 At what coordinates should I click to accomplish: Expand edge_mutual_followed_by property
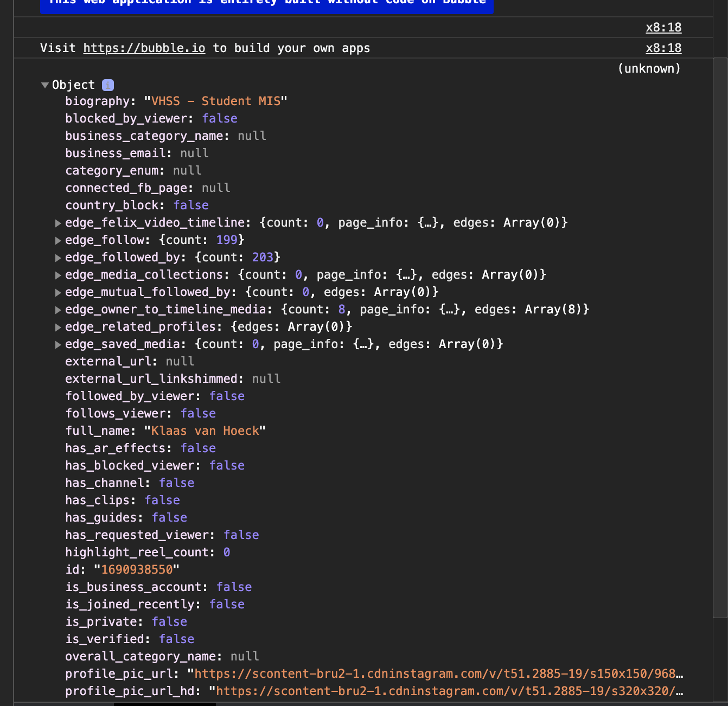click(x=58, y=292)
